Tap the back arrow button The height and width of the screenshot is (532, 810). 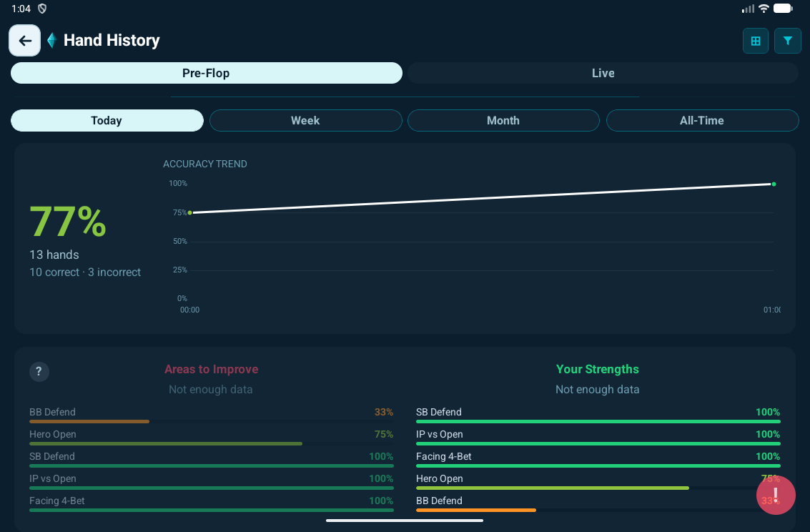tap(24, 41)
